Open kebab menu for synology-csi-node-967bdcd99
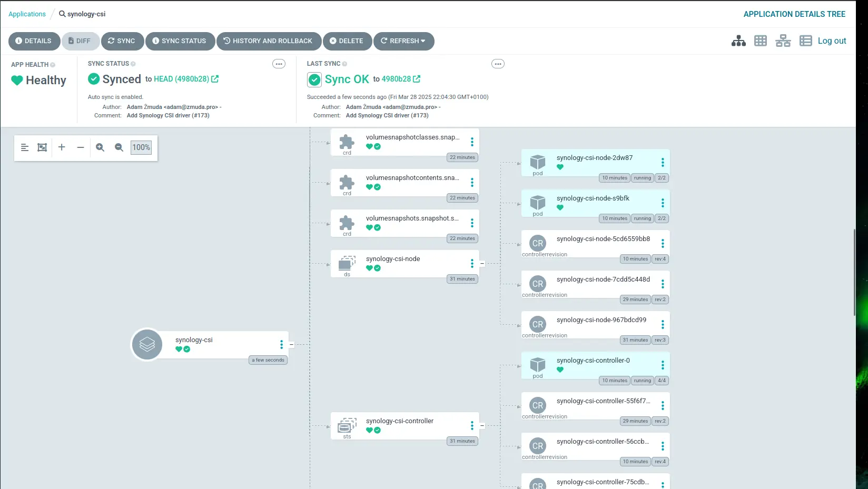Image resolution: width=868 pixels, height=489 pixels. point(663,325)
